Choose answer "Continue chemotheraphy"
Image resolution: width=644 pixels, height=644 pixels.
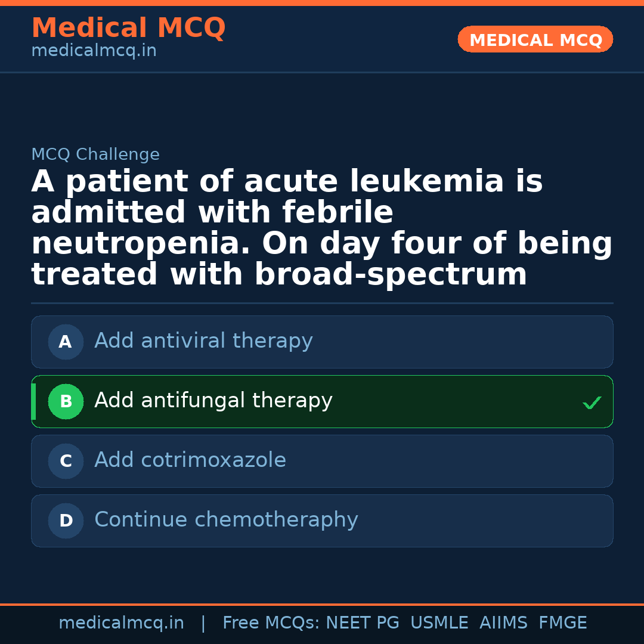226,520
